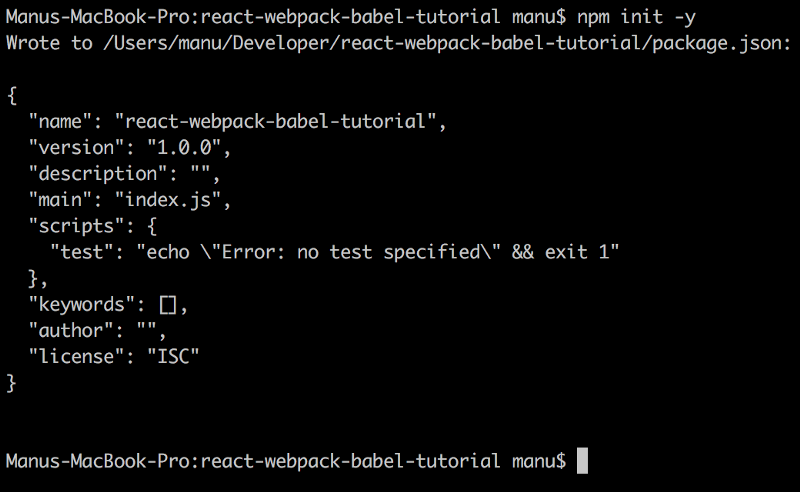Click the final closing curly brace
800x492 pixels.
click(12, 382)
